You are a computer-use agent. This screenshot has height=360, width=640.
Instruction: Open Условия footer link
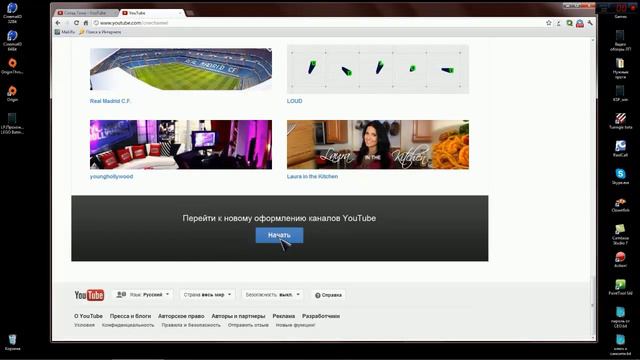pyautogui.click(x=84, y=325)
